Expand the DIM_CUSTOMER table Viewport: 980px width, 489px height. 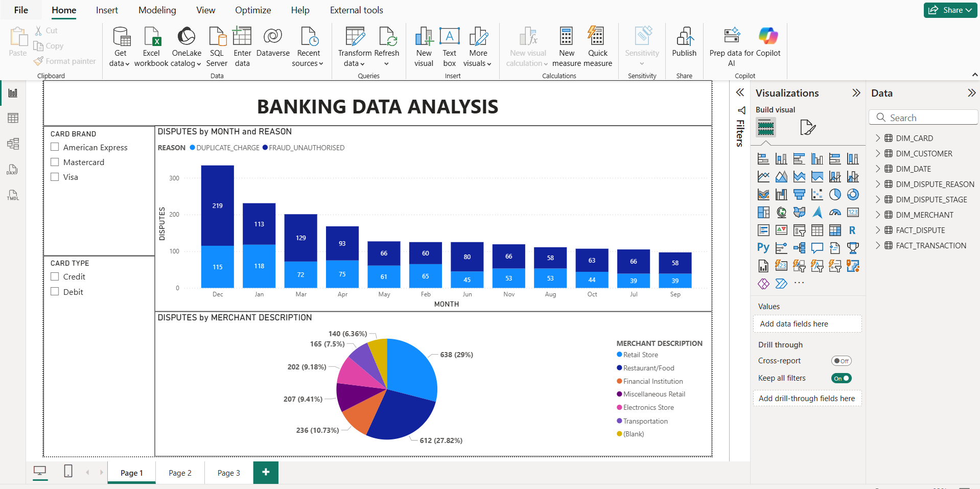[x=878, y=154]
